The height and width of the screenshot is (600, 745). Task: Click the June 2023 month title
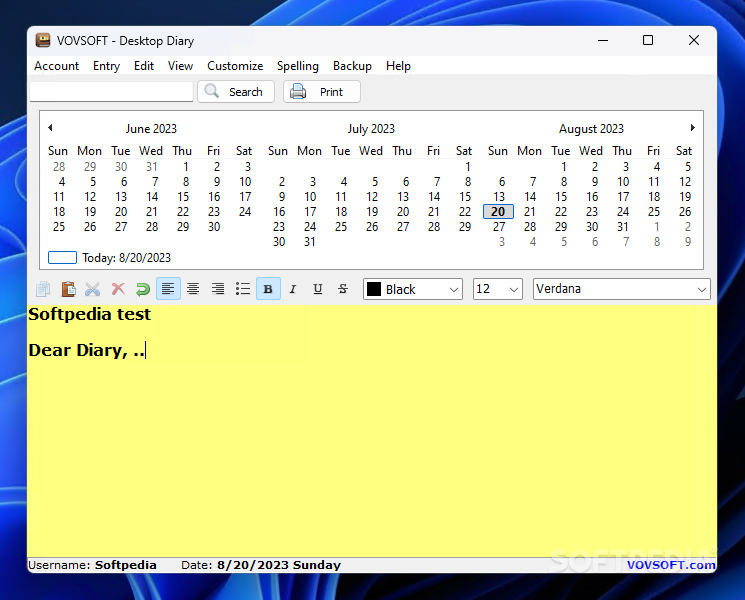(151, 129)
